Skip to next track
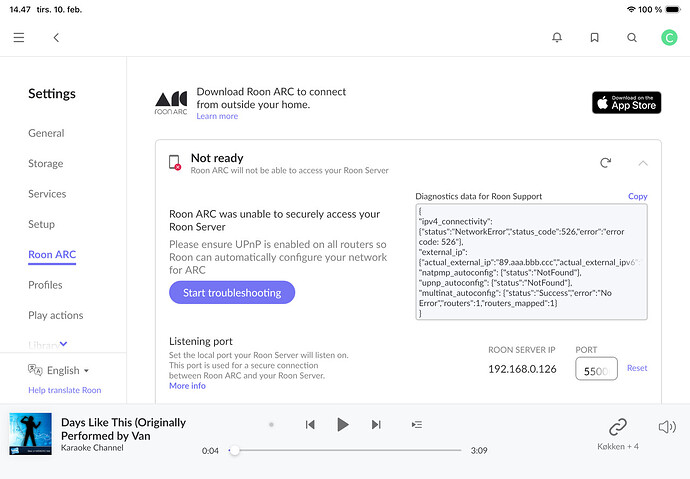 pos(376,424)
